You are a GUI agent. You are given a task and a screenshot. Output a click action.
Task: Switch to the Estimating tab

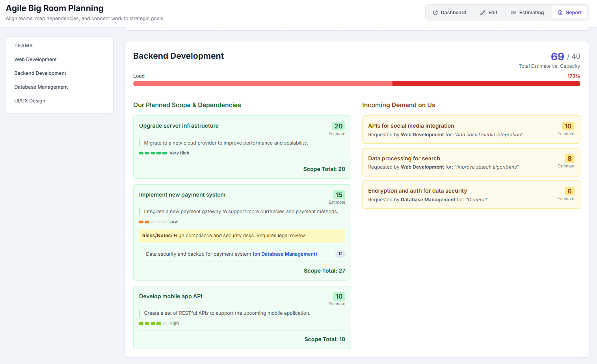point(528,12)
